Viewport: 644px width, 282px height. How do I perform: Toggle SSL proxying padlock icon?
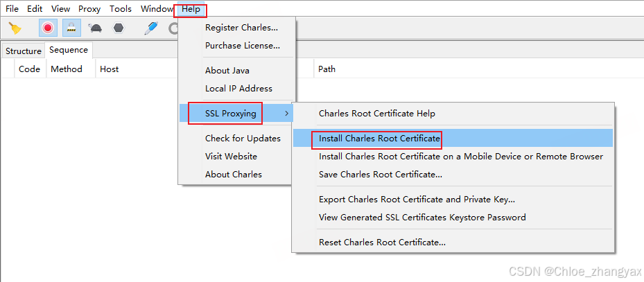pyautogui.click(x=72, y=28)
